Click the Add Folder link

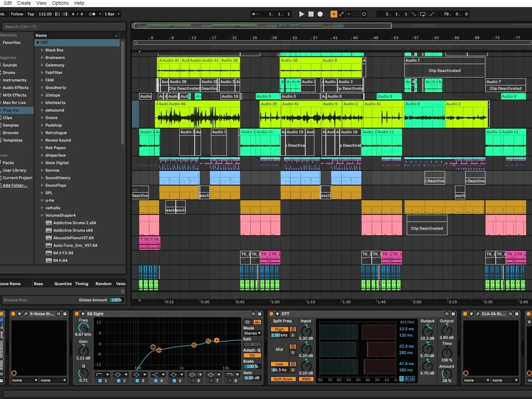pos(15,185)
